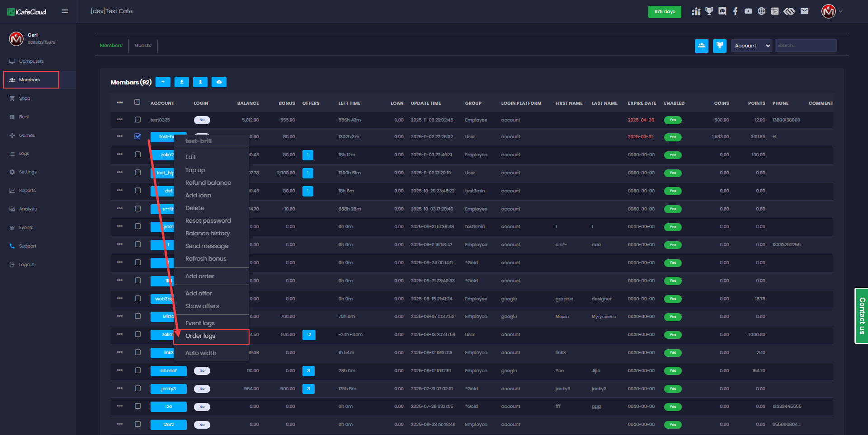
Task: Click the green 1176 days button
Action: click(664, 12)
